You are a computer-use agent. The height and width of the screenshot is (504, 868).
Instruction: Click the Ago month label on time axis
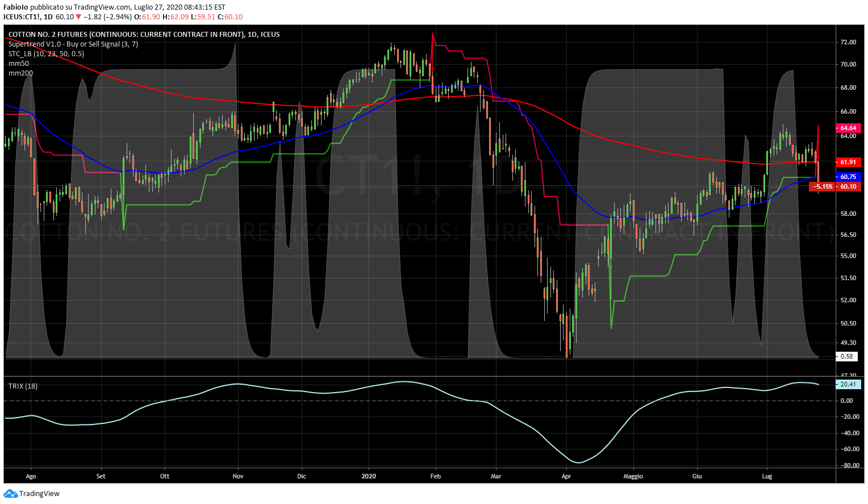click(31, 476)
